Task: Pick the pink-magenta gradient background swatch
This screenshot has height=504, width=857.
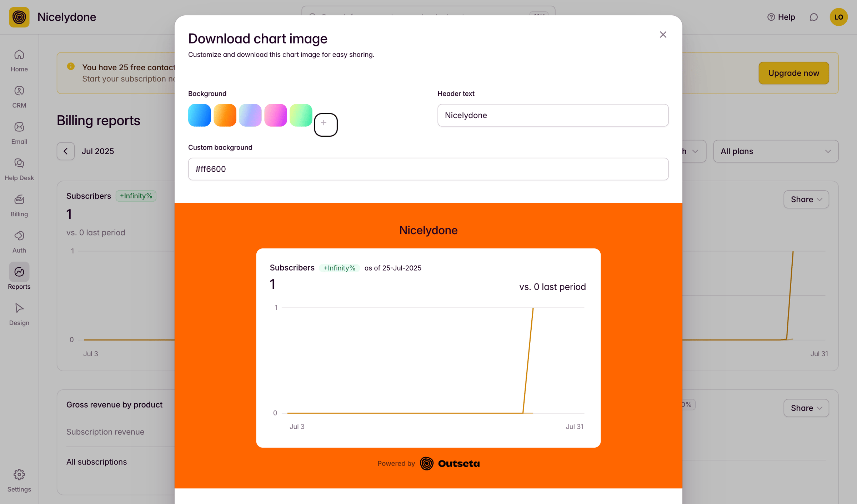Action: pos(275,115)
